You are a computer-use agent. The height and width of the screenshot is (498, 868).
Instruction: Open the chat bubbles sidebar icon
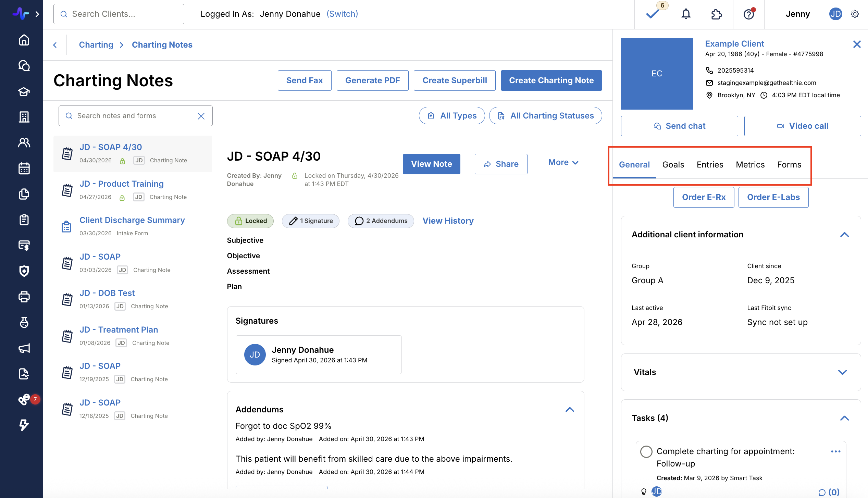click(x=24, y=65)
